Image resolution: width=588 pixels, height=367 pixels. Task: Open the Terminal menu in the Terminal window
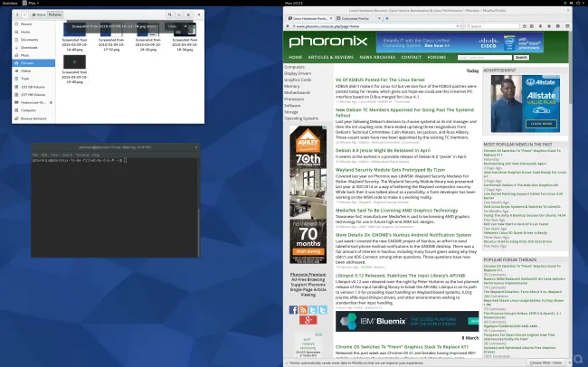pos(82,155)
